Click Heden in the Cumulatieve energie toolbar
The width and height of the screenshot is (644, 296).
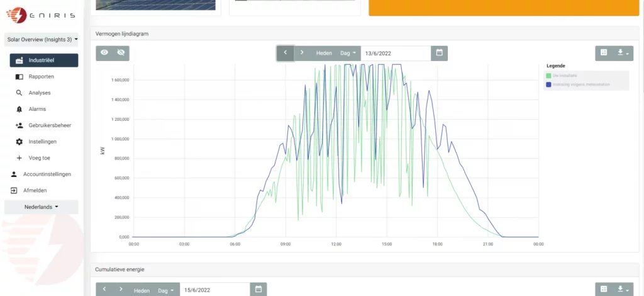coord(142,290)
